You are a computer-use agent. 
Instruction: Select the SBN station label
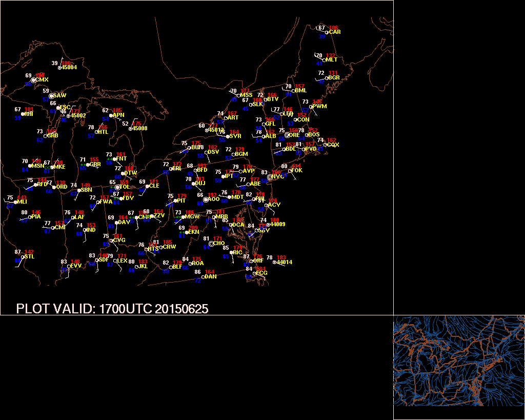[x=86, y=190]
